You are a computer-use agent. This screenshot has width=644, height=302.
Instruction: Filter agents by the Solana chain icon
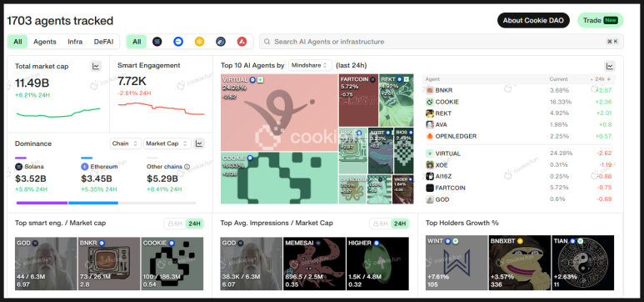(x=157, y=42)
